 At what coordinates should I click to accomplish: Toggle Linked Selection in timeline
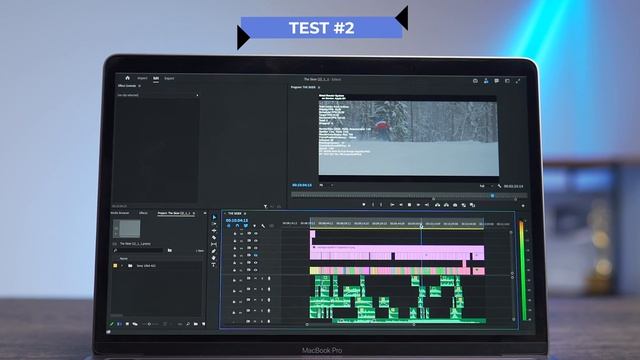tap(246, 226)
